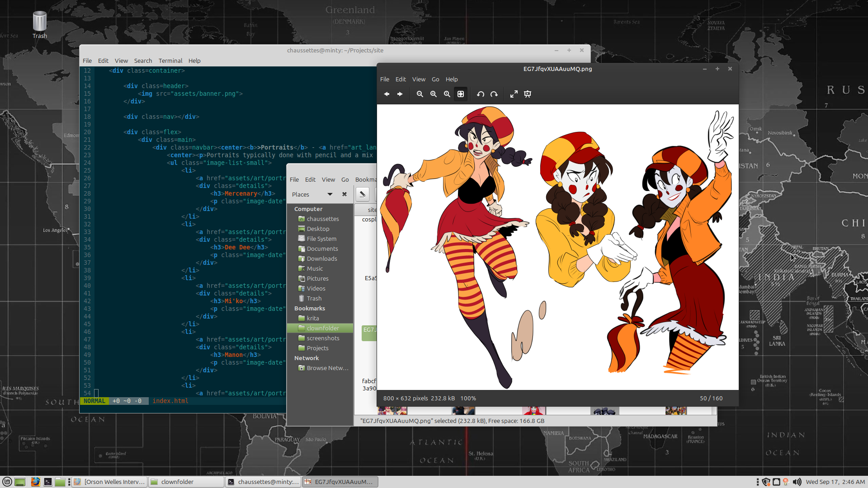Screen dimensions: 868x488
Task: Open screenshots bookmark in sidebar
Action: [x=320, y=338]
